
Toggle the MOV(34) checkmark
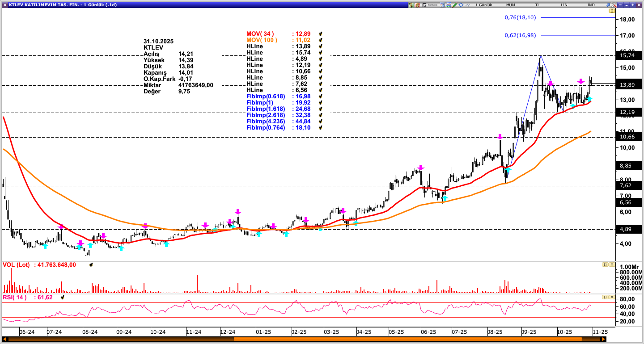click(x=321, y=34)
